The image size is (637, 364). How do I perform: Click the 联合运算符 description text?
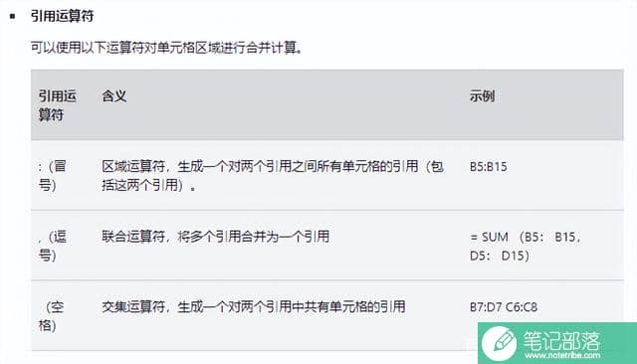pos(215,236)
